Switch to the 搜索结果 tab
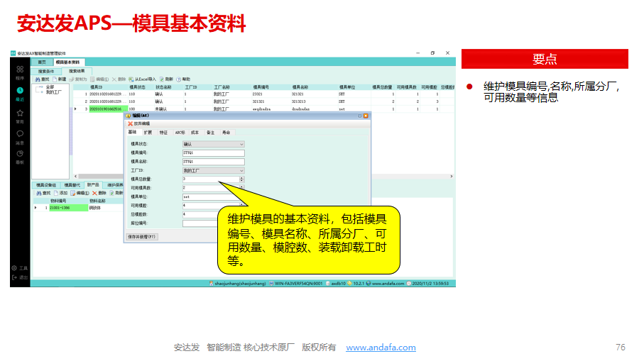 (x=77, y=72)
